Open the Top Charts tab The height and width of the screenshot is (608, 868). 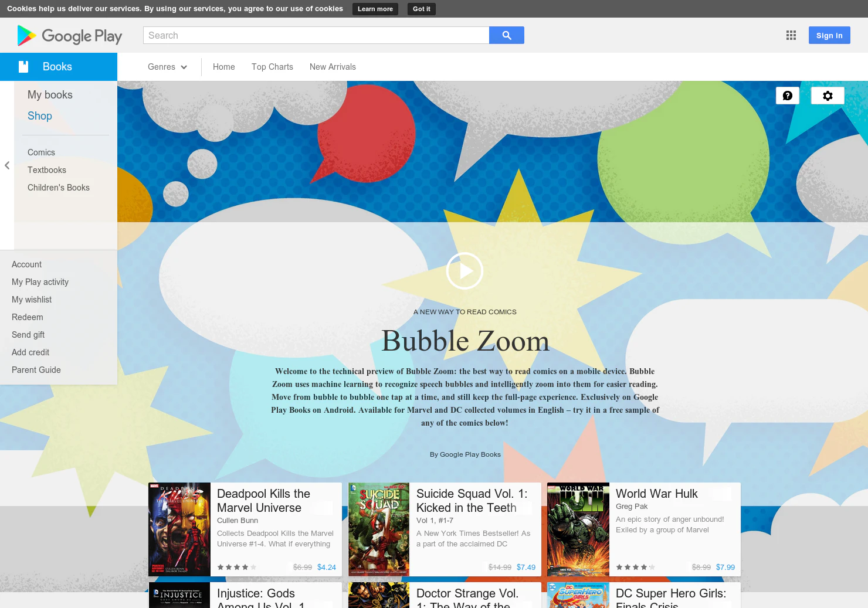(272, 67)
